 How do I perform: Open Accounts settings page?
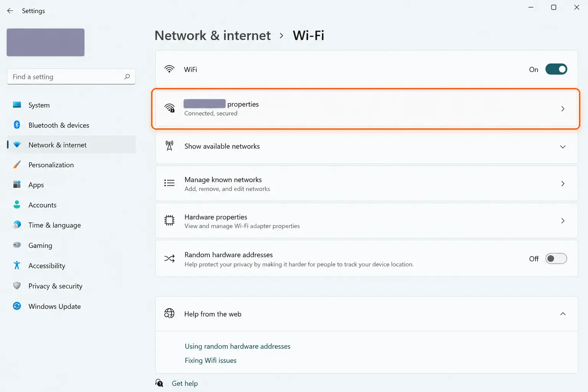71,205
